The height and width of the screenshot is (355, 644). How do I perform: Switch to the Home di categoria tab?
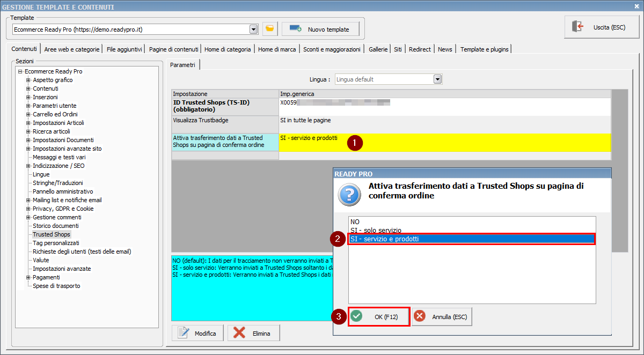pyautogui.click(x=228, y=49)
